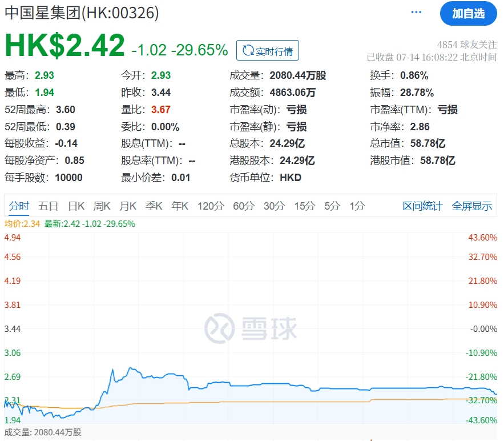Switch to the 1分 chart tab
This screenshot has width=504, height=441.
point(357,206)
